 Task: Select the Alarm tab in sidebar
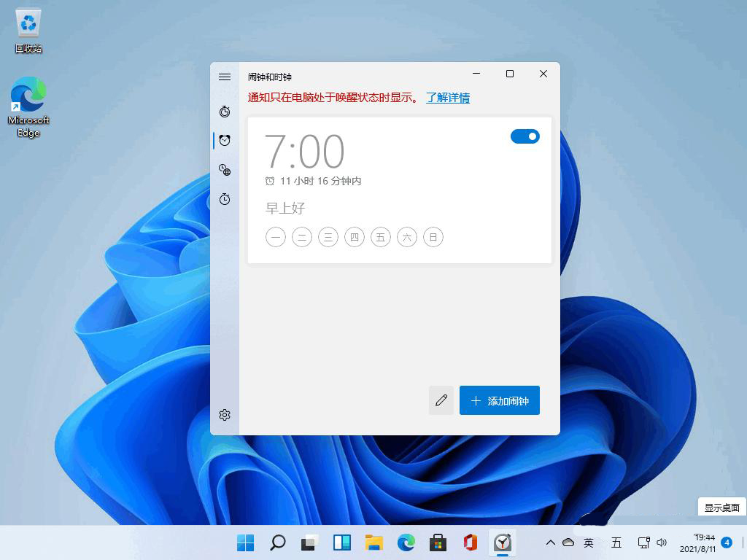[225, 140]
